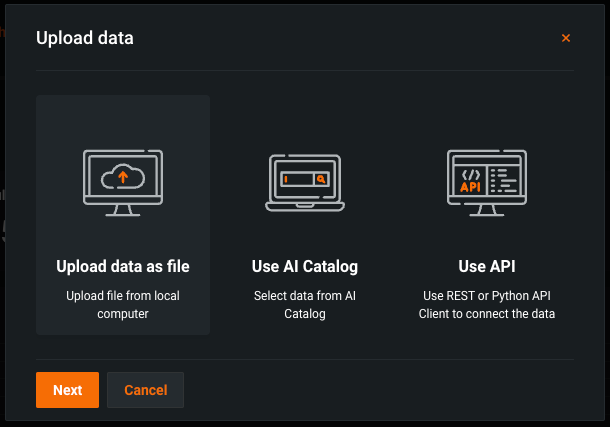The width and height of the screenshot is (610, 427).
Task: Select the "Upload data as file" heading
Action: coord(123,267)
